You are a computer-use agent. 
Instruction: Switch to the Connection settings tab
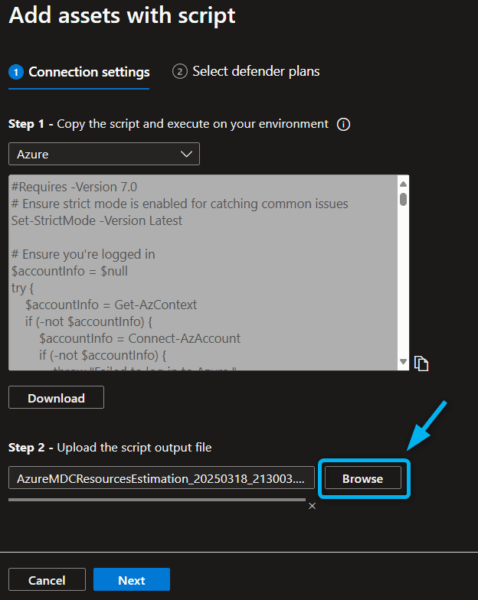(79, 72)
